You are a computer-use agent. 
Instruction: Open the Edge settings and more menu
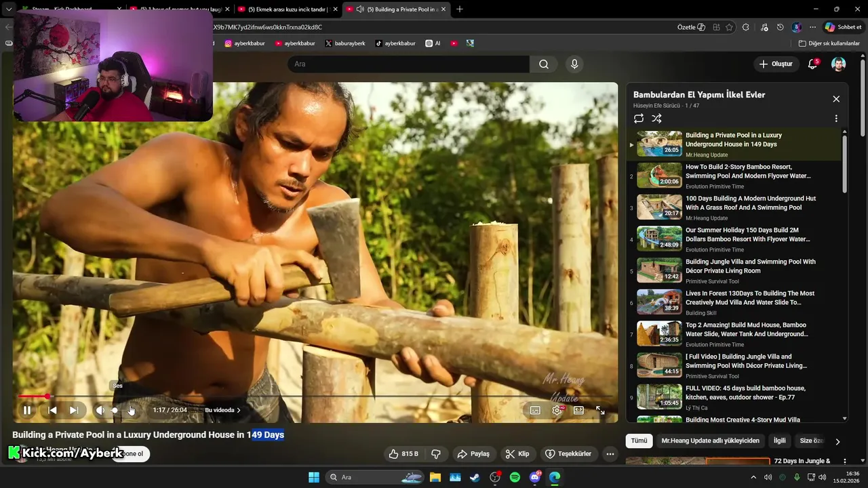point(812,27)
